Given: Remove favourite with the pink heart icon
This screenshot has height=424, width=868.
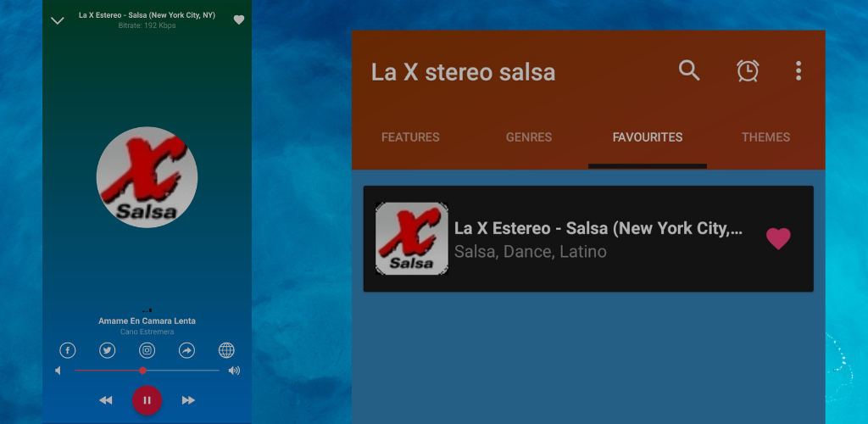Looking at the screenshot, I should (x=778, y=238).
